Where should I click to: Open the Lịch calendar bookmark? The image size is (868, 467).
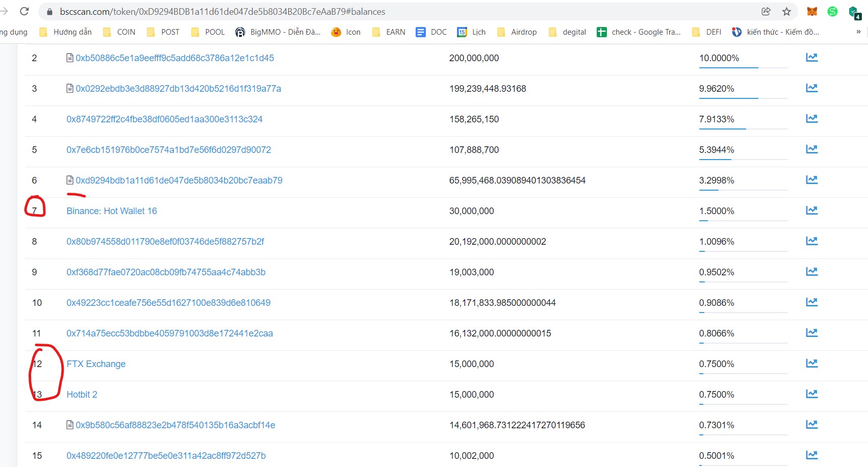pyautogui.click(x=471, y=32)
